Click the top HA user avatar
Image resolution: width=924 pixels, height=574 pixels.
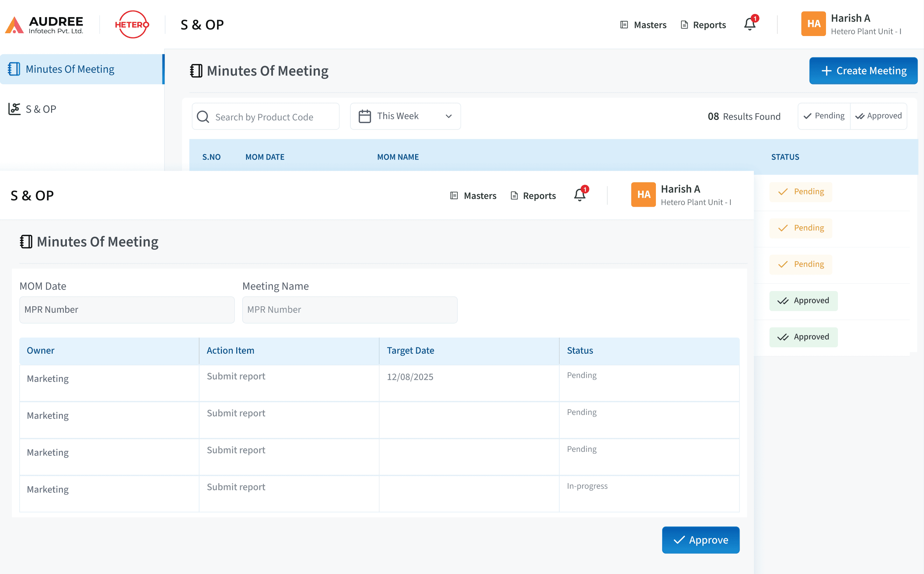813,24
